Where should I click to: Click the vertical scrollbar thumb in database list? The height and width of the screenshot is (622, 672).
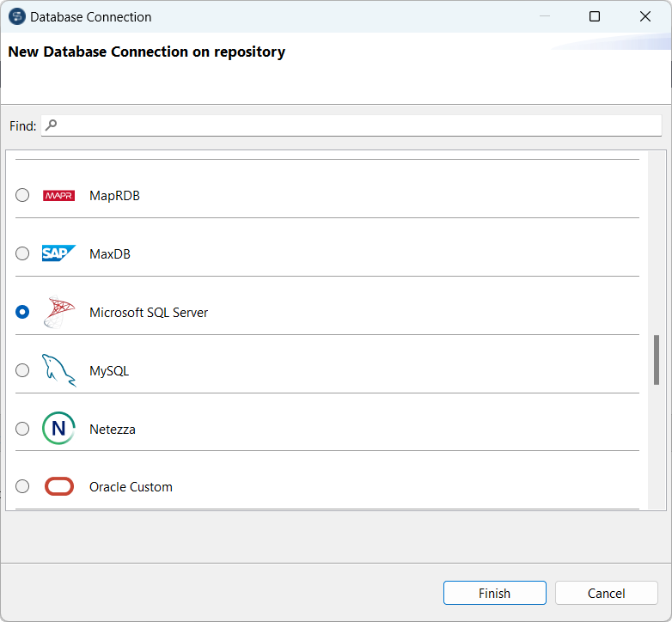click(x=657, y=359)
